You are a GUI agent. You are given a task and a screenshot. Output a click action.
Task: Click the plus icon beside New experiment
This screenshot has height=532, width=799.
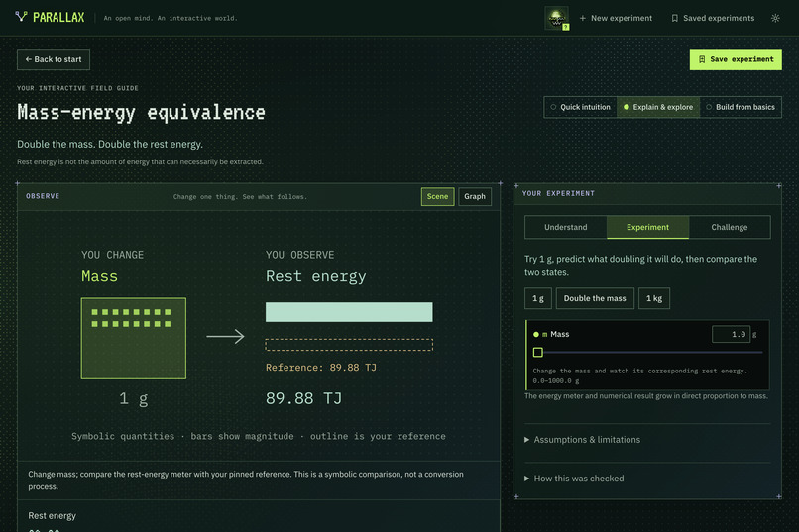pos(583,18)
